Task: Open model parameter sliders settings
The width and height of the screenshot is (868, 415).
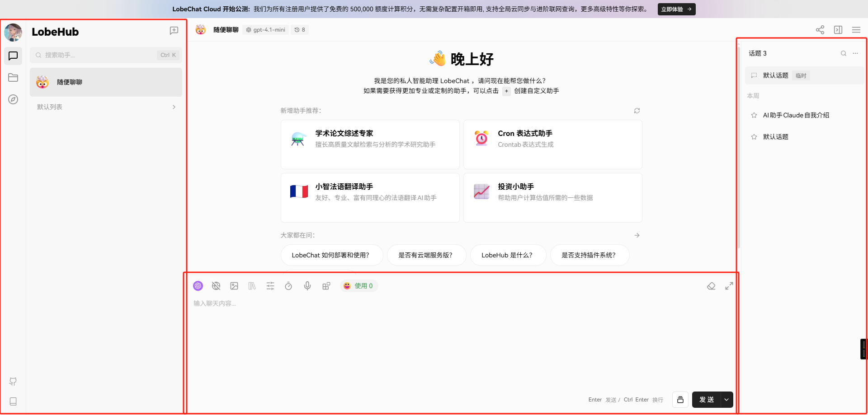Action: point(270,286)
